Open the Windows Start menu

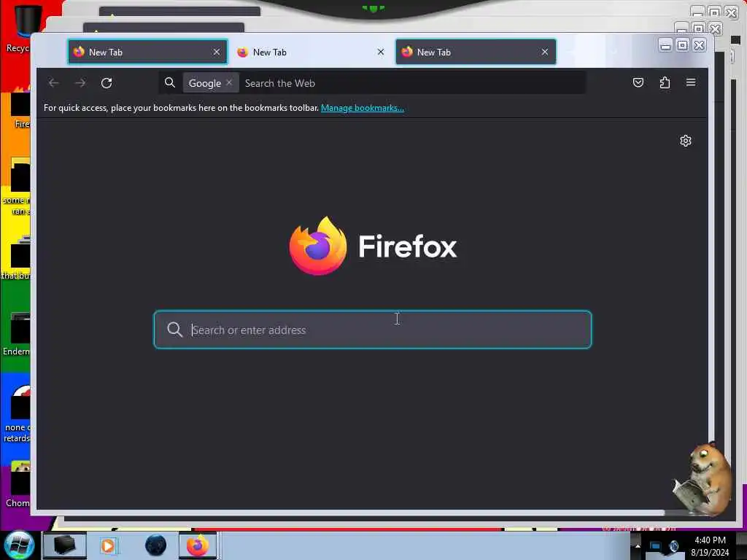click(20, 545)
